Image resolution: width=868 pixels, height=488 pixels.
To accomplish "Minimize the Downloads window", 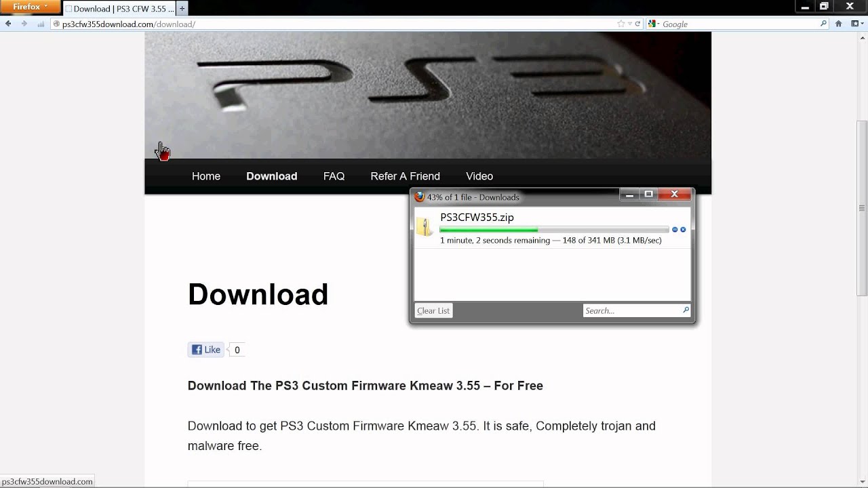I will [x=629, y=195].
